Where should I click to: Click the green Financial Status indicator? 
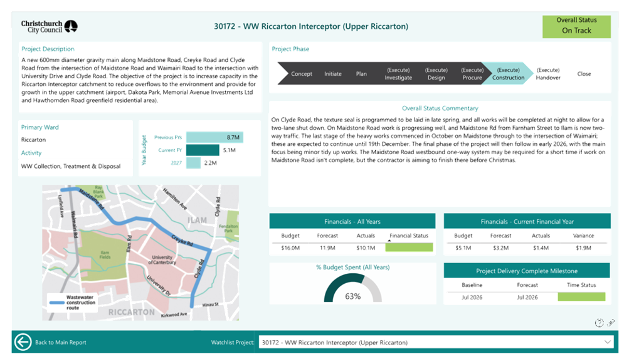pyautogui.click(x=409, y=248)
